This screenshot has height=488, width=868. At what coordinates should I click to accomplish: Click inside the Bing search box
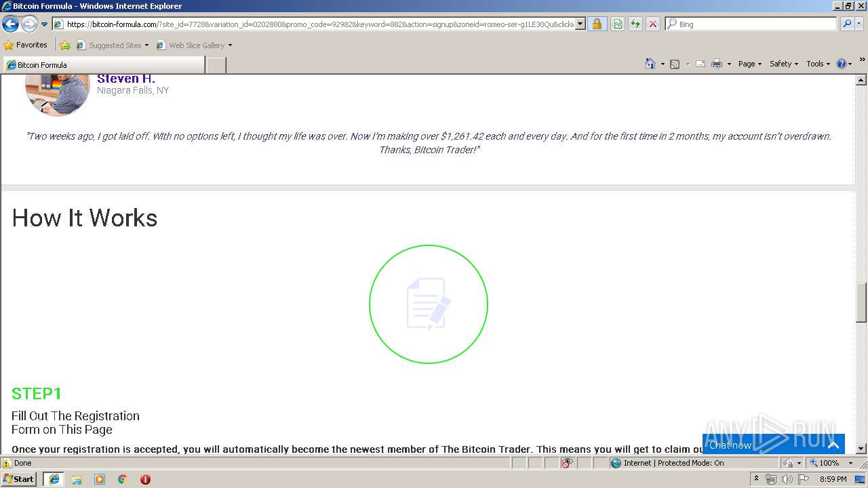756,24
